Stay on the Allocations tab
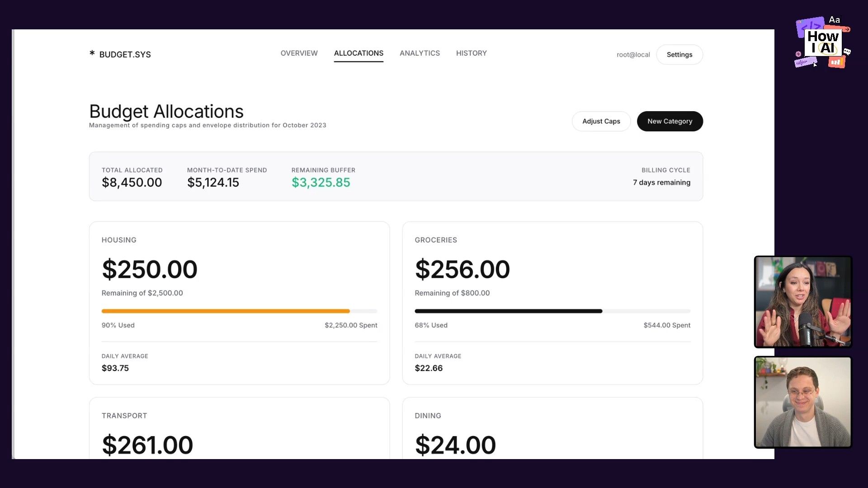This screenshot has width=868, height=488. (x=359, y=53)
